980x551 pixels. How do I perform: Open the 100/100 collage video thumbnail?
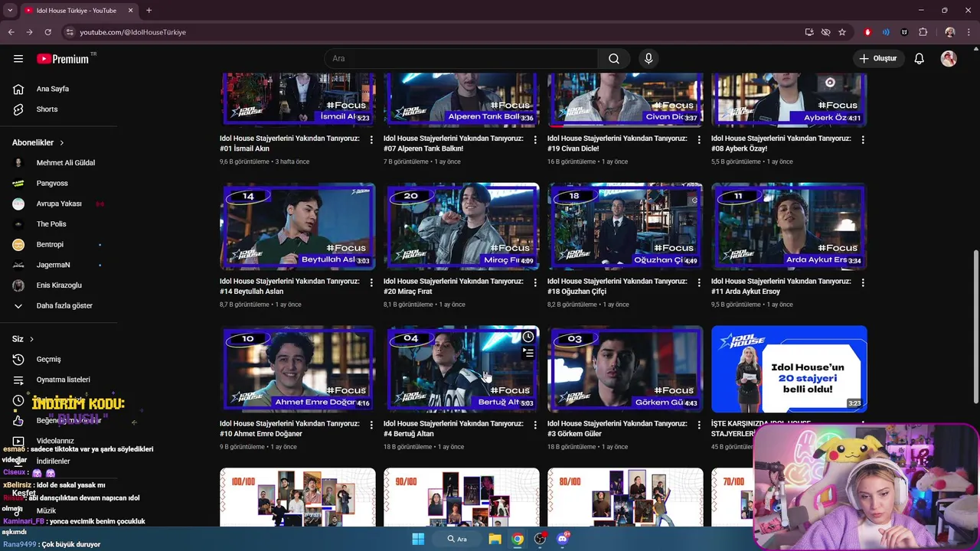click(298, 497)
